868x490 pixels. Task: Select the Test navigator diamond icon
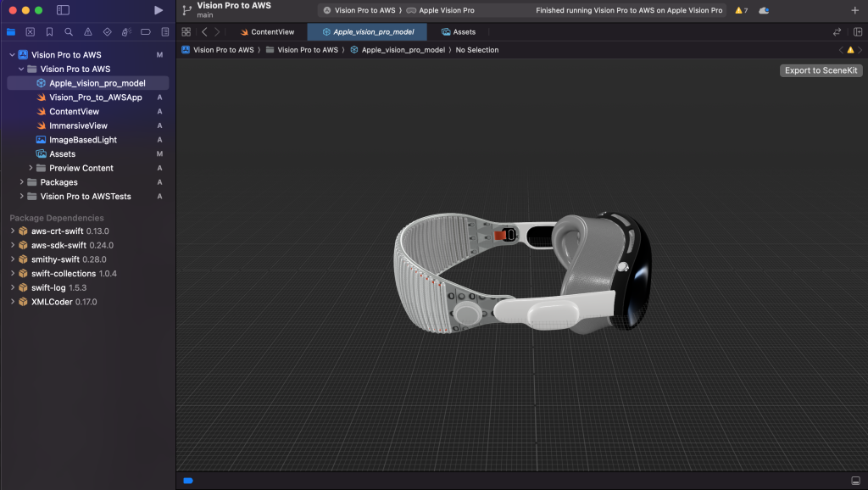click(107, 31)
